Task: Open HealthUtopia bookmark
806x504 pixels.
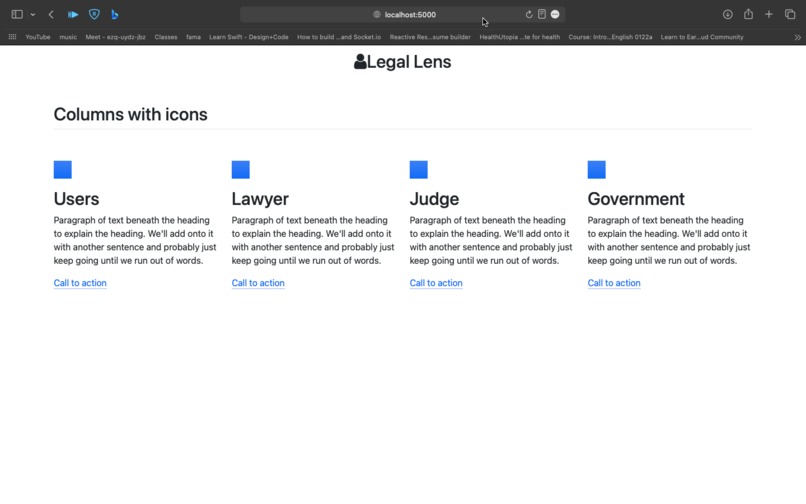Action: (x=520, y=37)
